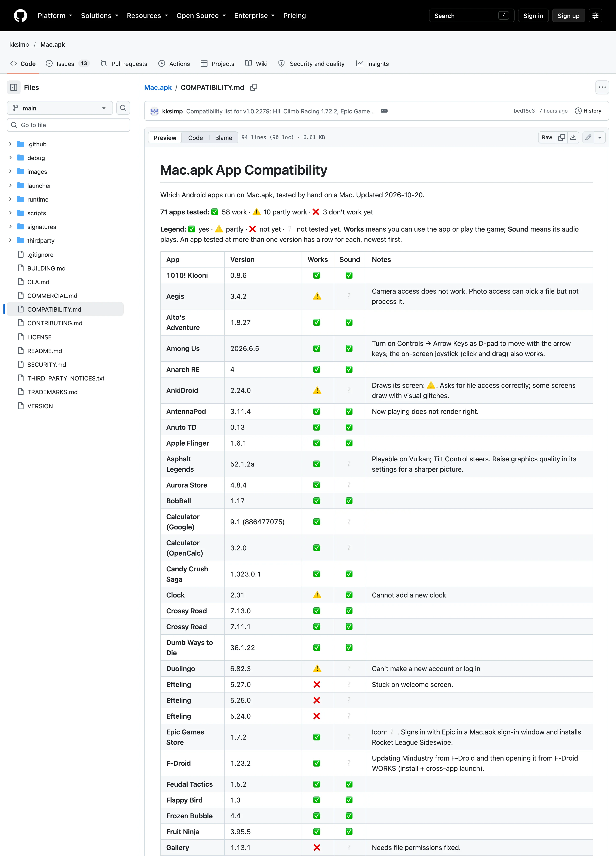Download the raw file
Screen dimensions: 616x856
click(x=573, y=137)
